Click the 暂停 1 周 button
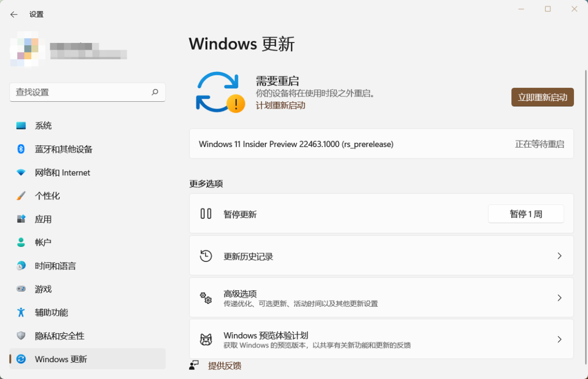Image resolution: width=588 pixels, height=379 pixels. point(526,214)
